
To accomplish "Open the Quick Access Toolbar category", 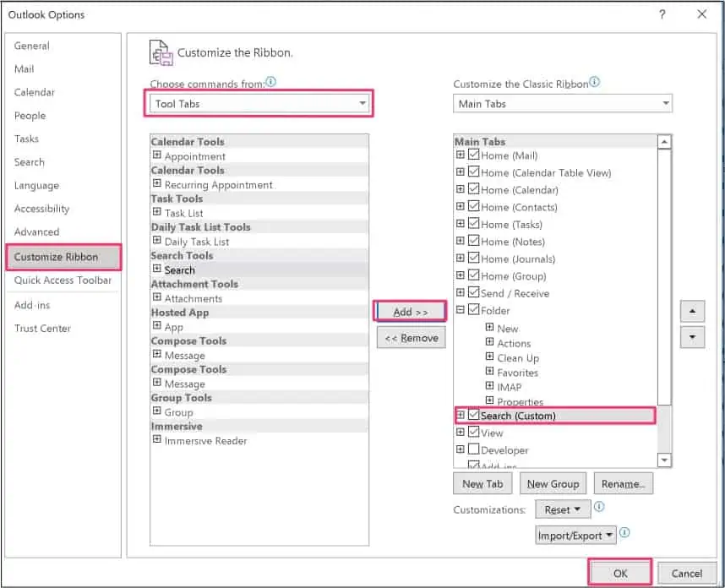I will coord(63,280).
